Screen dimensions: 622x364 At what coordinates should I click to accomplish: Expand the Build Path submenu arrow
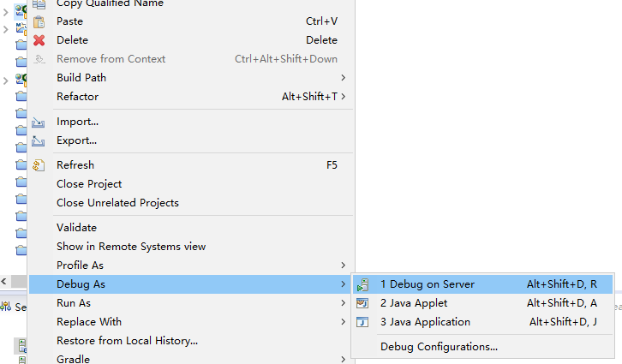coord(343,78)
